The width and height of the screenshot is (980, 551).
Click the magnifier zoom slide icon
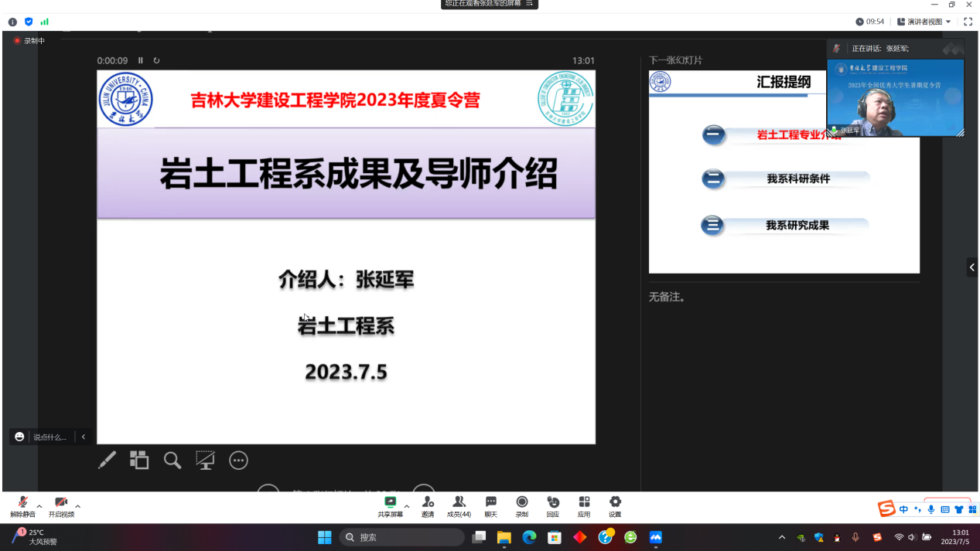point(172,461)
